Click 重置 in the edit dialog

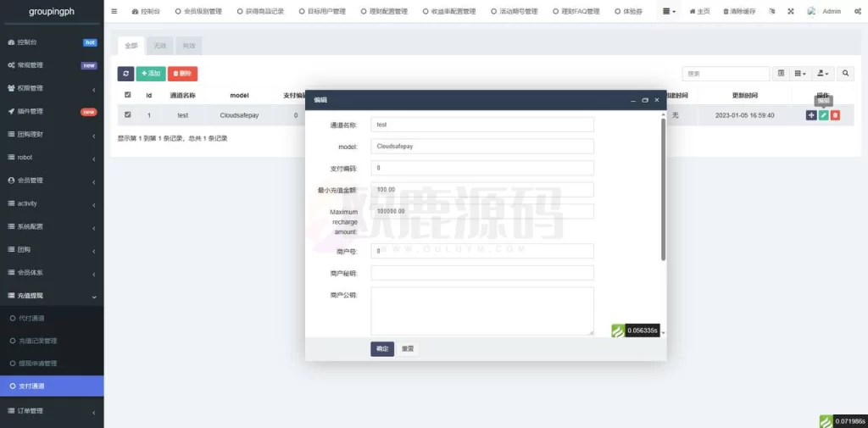point(408,349)
